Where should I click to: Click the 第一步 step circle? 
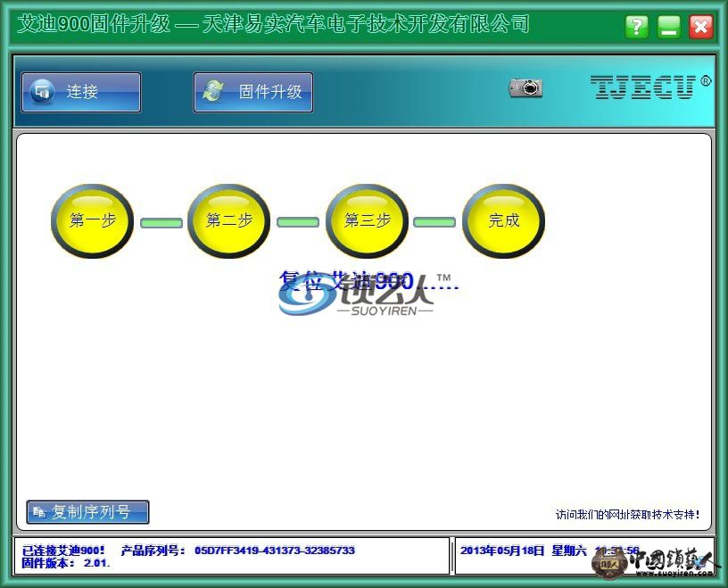click(x=92, y=221)
